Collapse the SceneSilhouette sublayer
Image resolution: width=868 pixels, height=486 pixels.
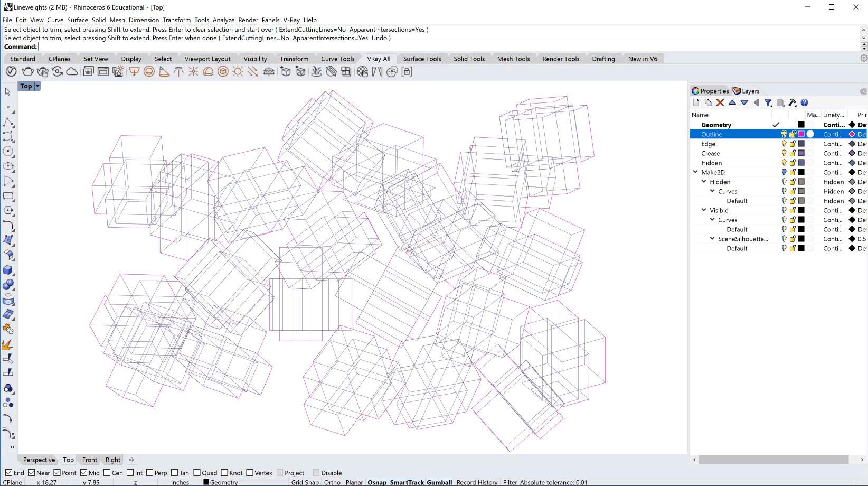tap(712, 239)
